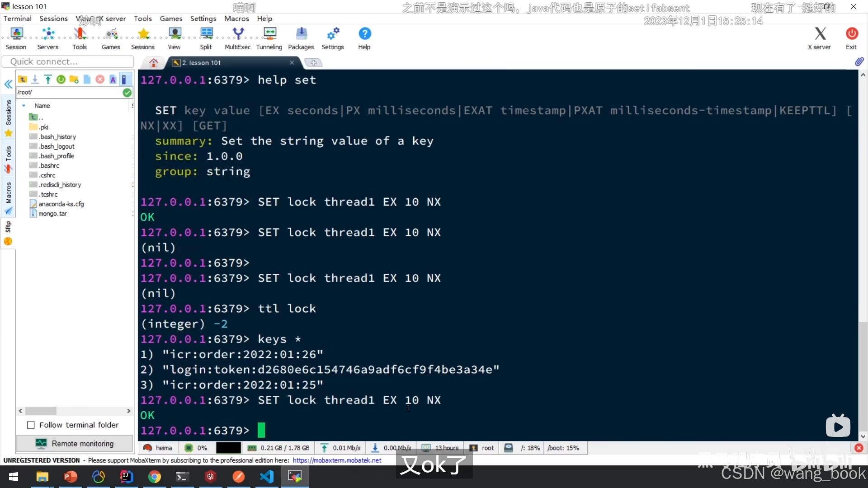Click the download arrow in SFTP toolbar
The width and height of the screenshot is (868, 488).
[x=35, y=80]
